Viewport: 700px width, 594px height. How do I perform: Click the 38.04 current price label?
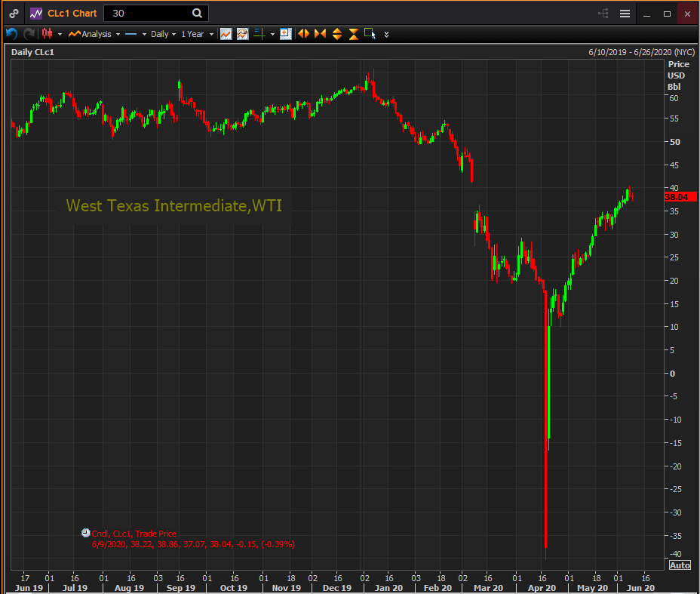click(680, 197)
